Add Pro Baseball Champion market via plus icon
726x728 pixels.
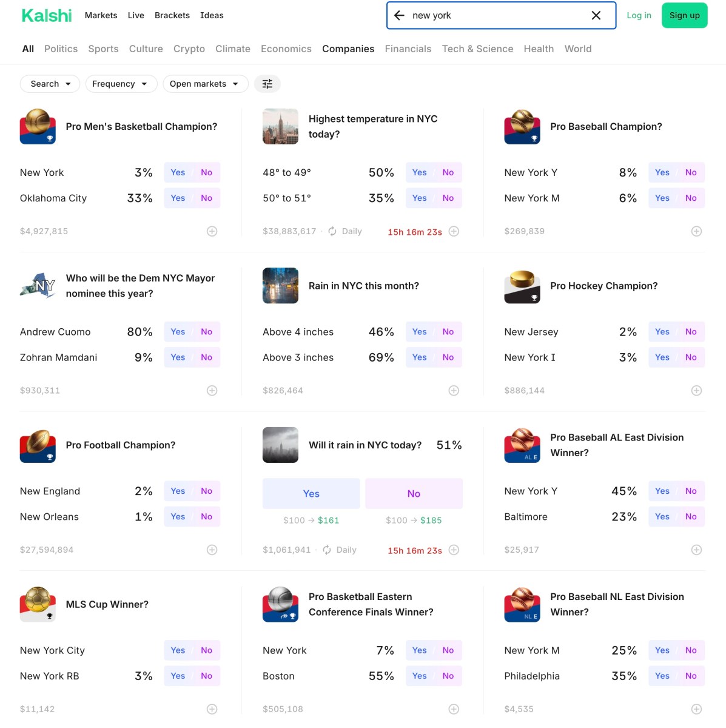[x=697, y=231]
